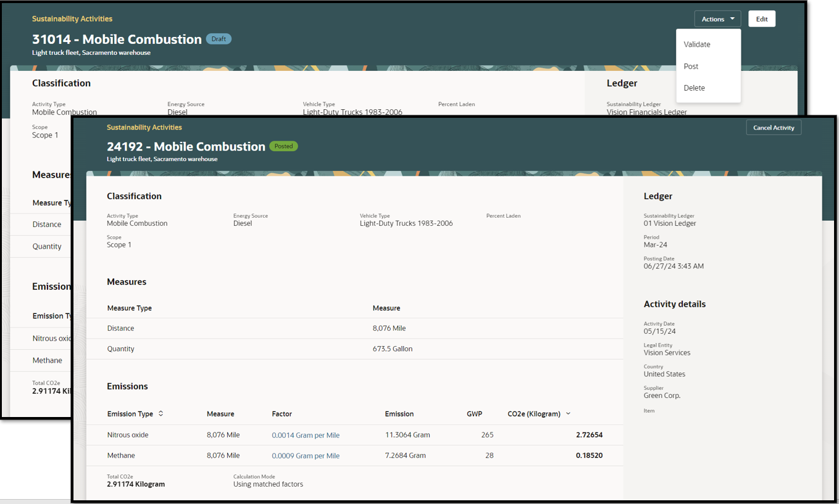
Task: Click the posting date 06/27/24 3:43 AM
Action: (x=674, y=266)
